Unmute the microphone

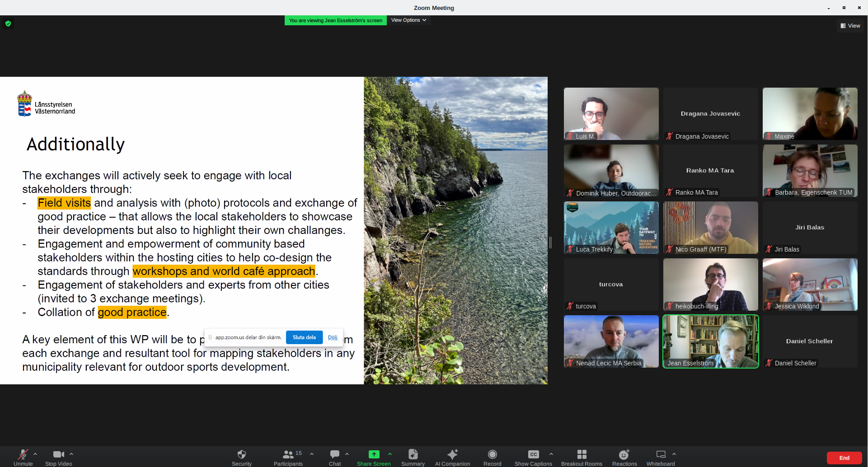click(x=23, y=454)
